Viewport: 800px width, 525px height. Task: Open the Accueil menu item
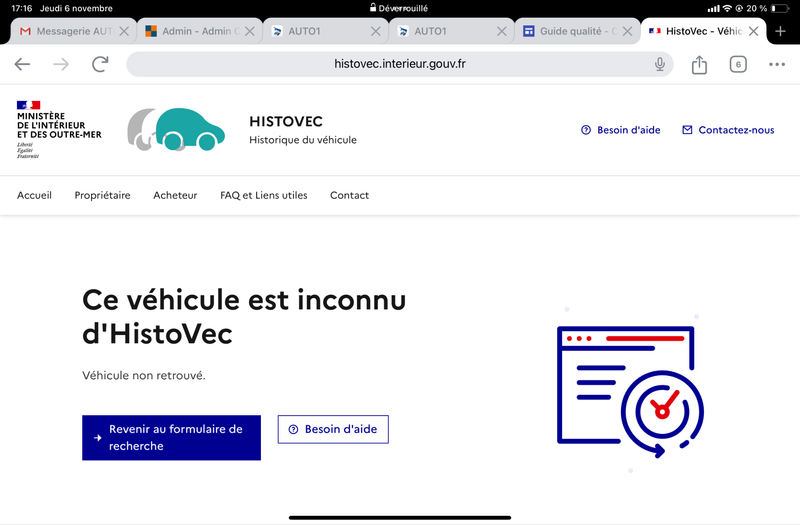(34, 195)
